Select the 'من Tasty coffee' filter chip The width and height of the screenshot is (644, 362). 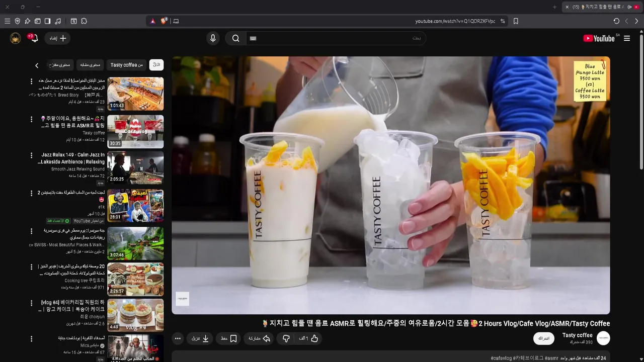pos(127,65)
